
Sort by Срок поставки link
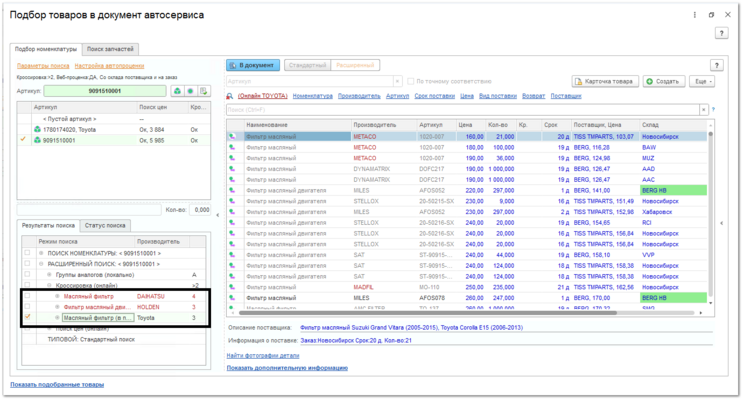(435, 96)
